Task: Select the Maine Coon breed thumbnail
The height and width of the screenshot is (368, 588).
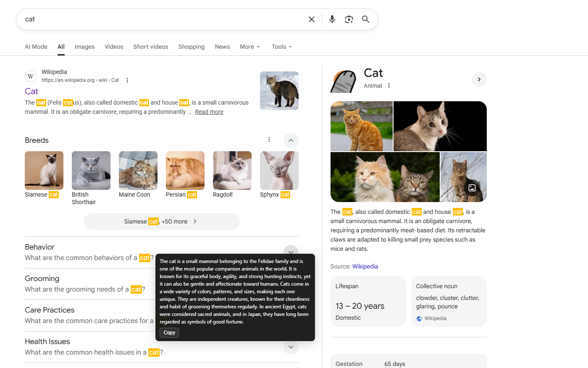Action: click(138, 170)
